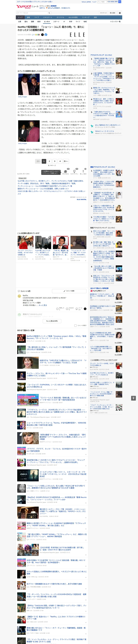The height and width of the screenshot is (644, 138).
Task: Open the 速報 navigation tab
Action: coord(28,17)
